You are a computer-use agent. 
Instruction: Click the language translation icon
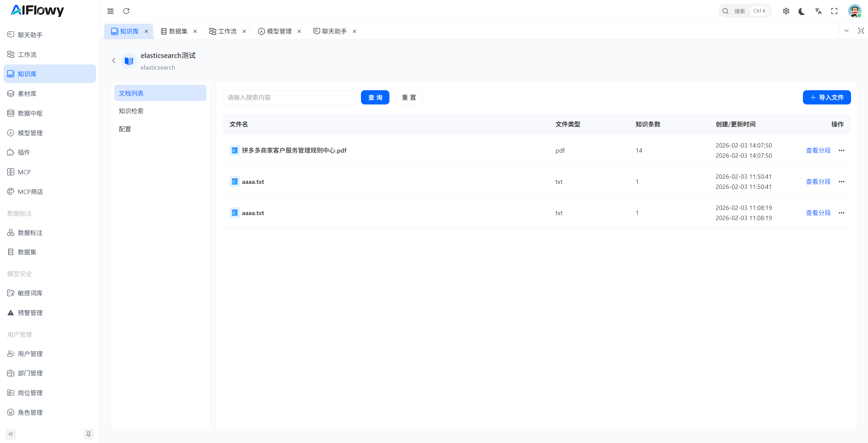point(818,11)
